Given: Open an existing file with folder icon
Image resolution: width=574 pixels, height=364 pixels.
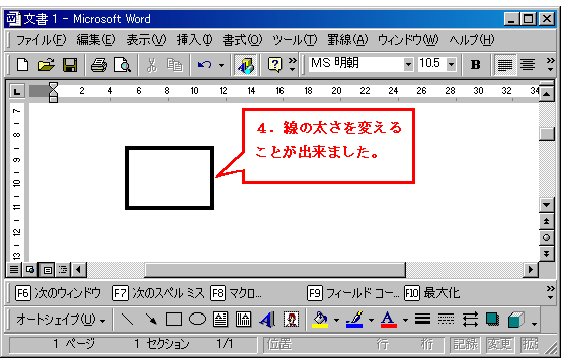Looking at the screenshot, I should (x=46, y=65).
